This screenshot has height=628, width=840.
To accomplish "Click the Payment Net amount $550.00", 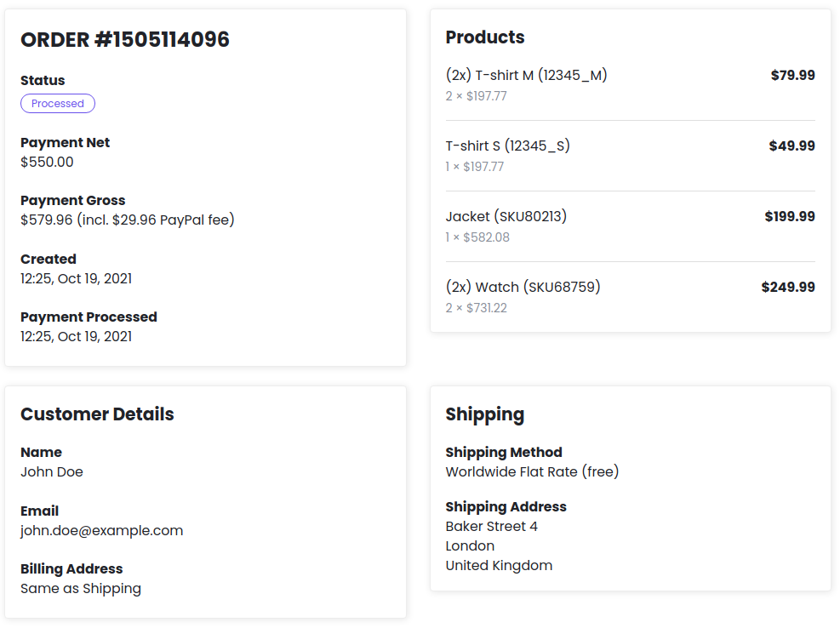I will [47, 162].
